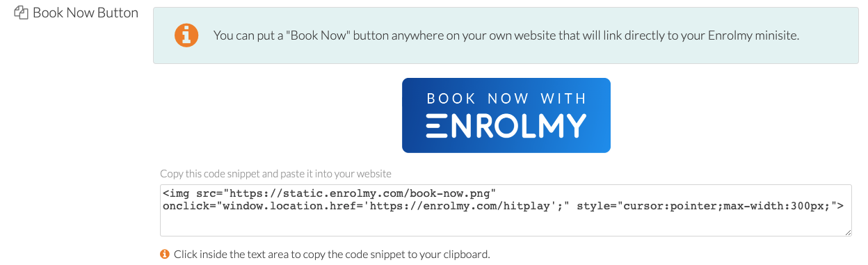
Task: Click inside the code snippet text area
Action: [506, 211]
